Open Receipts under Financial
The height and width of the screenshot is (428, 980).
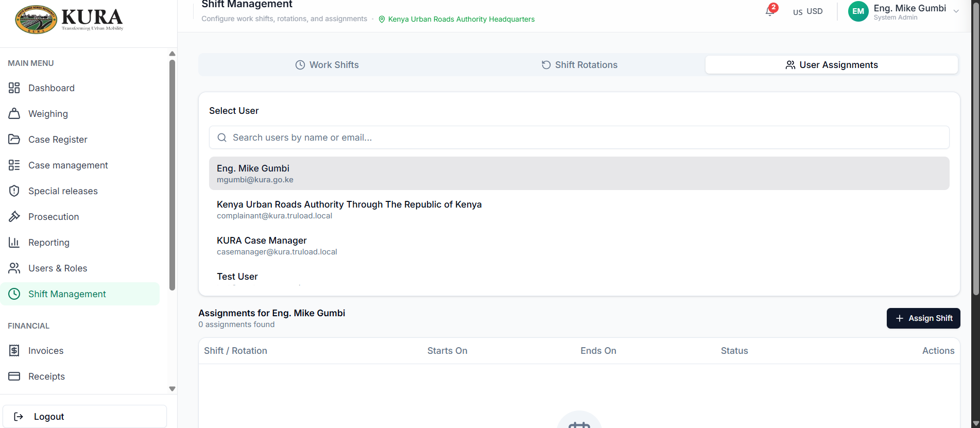pyautogui.click(x=80, y=376)
